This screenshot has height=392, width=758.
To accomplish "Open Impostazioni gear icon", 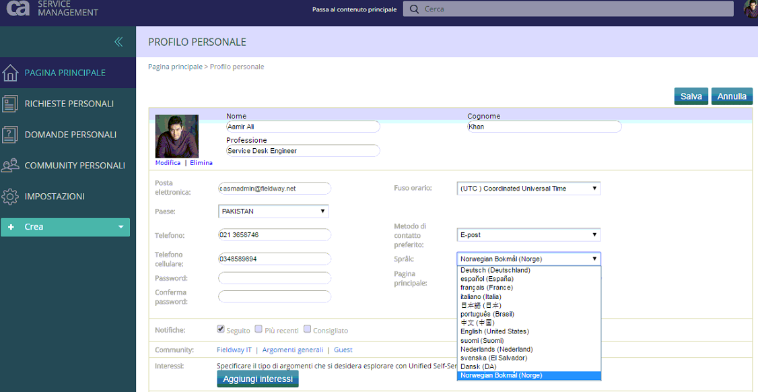I will click(10, 196).
